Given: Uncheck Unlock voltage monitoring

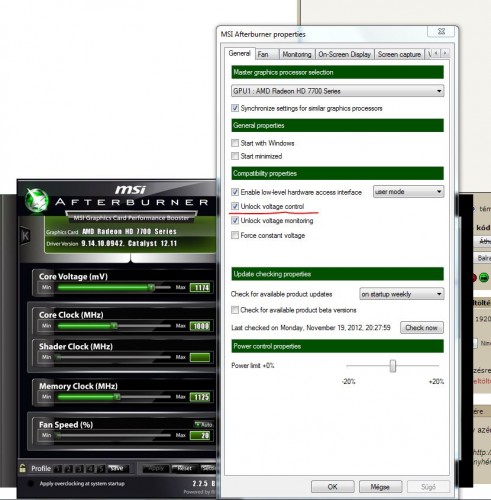Looking at the screenshot, I should 235,221.
